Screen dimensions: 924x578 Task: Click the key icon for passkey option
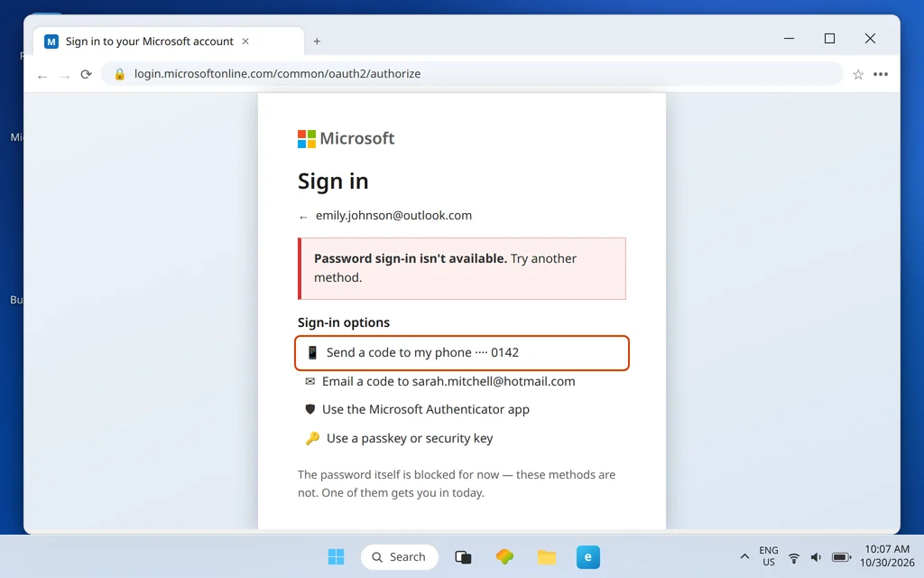point(312,438)
